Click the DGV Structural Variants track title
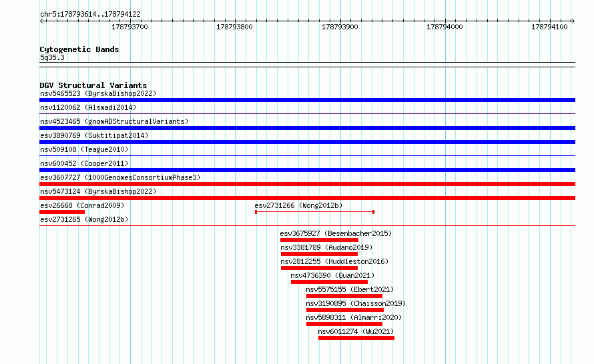The image size is (594, 364). pyautogui.click(x=93, y=85)
